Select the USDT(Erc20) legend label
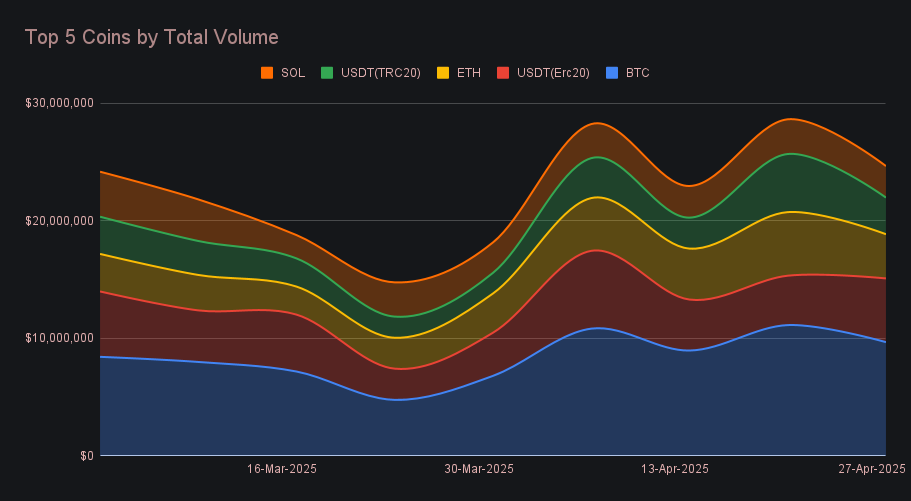 pos(552,73)
